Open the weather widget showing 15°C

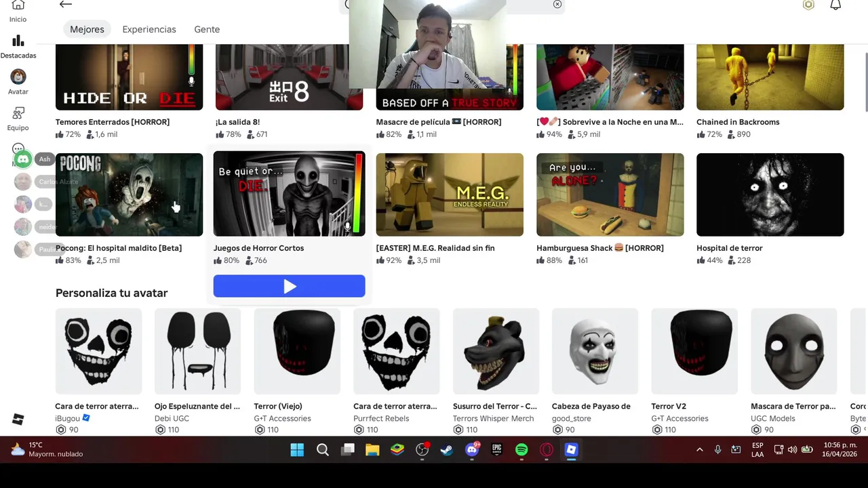[x=46, y=449]
